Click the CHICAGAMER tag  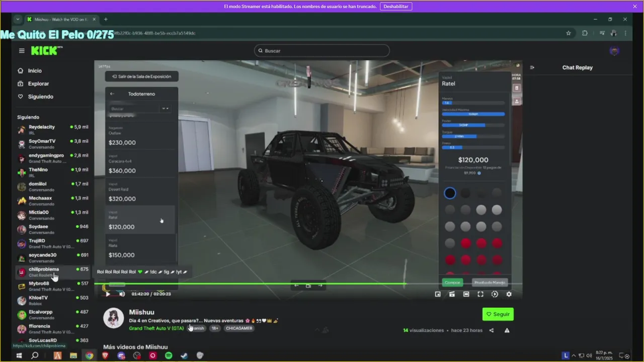[x=239, y=328]
